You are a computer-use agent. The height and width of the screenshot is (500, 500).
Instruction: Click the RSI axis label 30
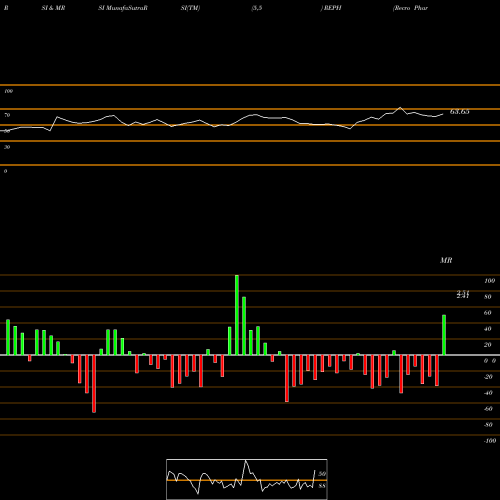[x=7, y=147]
